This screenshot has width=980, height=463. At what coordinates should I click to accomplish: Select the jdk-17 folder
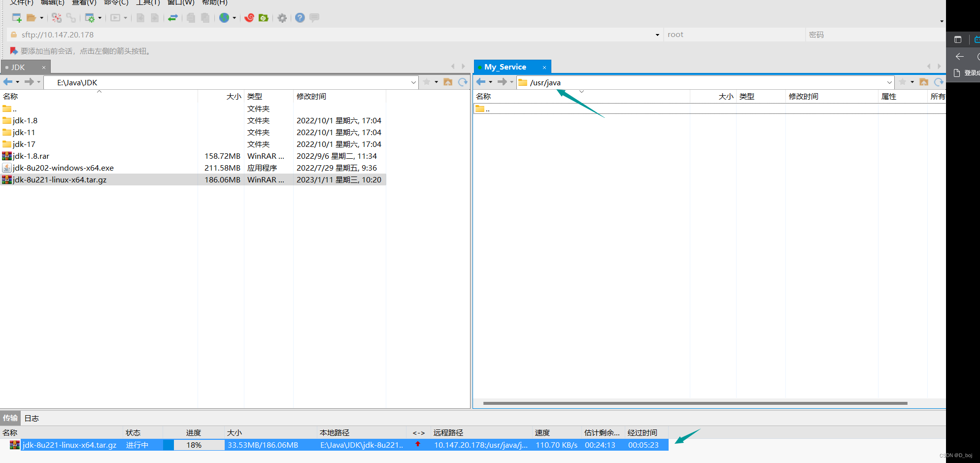coord(24,144)
